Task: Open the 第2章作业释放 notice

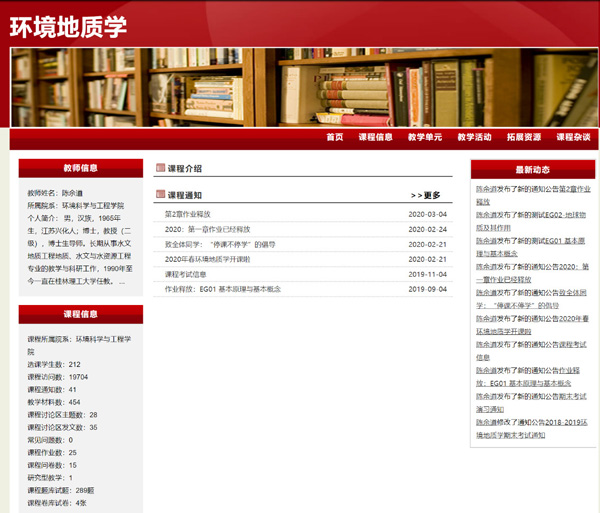Action: pyautogui.click(x=188, y=214)
